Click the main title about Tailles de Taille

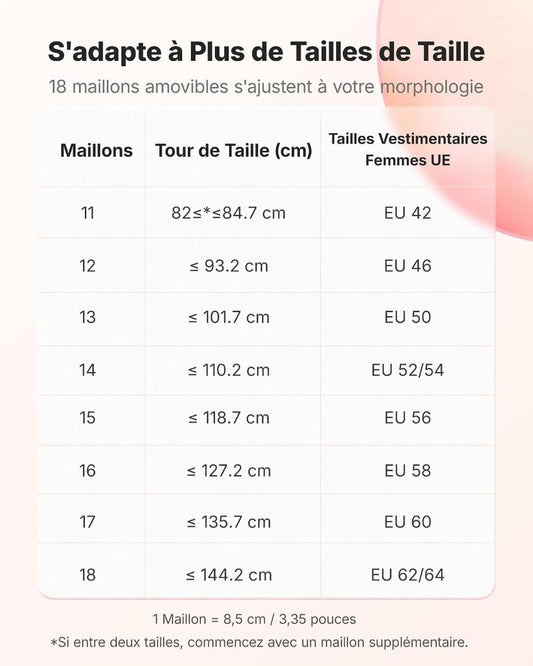point(266,52)
